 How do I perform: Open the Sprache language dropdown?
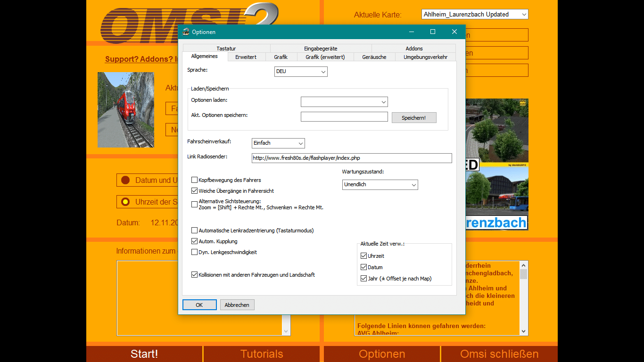click(x=301, y=72)
